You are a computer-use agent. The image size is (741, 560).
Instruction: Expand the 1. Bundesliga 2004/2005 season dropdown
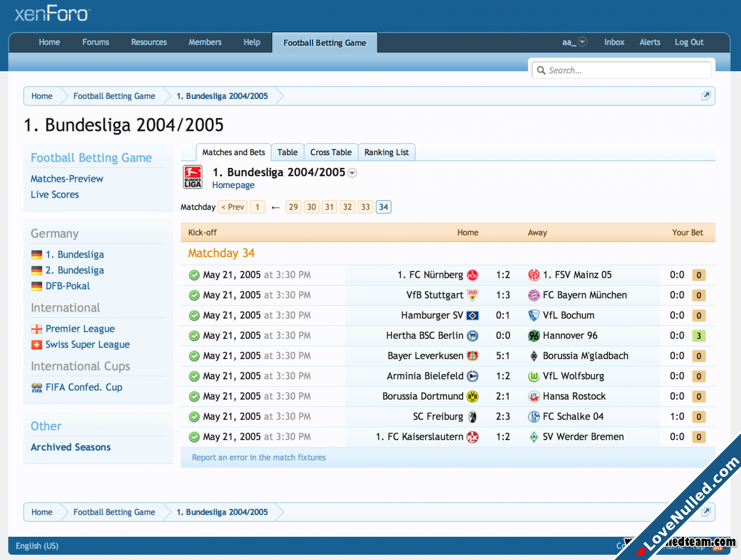click(x=352, y=173)
